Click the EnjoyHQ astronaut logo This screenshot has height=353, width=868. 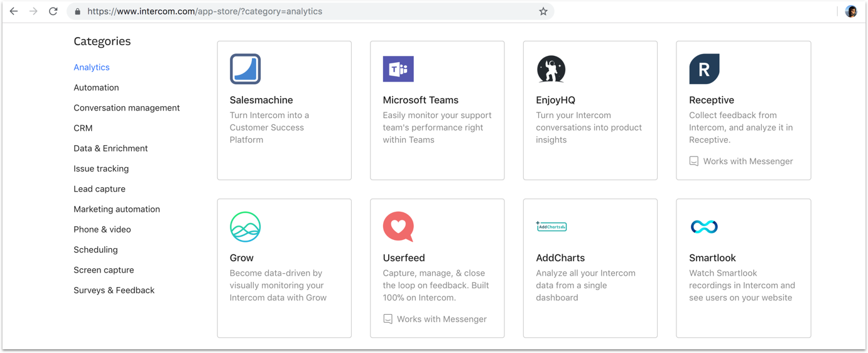pos(551,69)
